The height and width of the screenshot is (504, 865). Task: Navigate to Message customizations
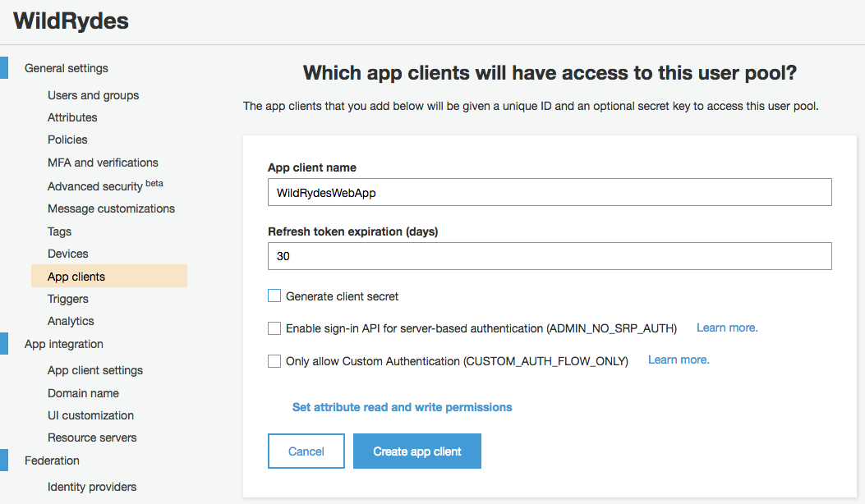tap(111, 208)
